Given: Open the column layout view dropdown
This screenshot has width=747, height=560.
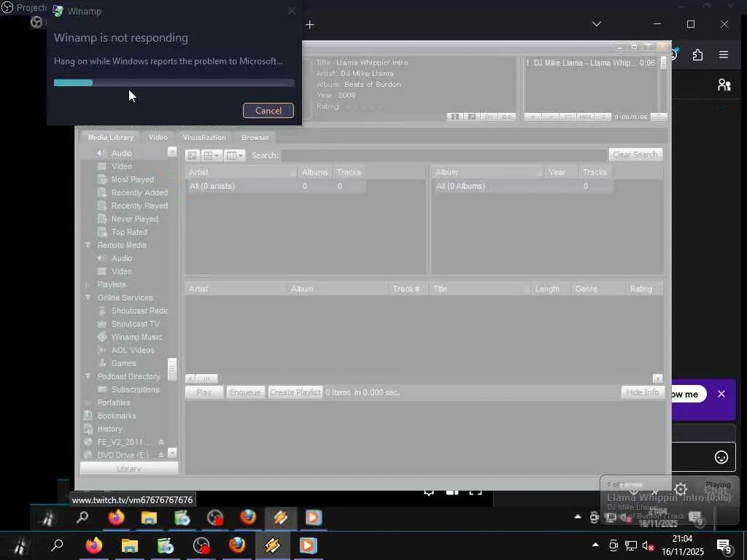Looking at the screenshot, I should [x=234, y=155].
